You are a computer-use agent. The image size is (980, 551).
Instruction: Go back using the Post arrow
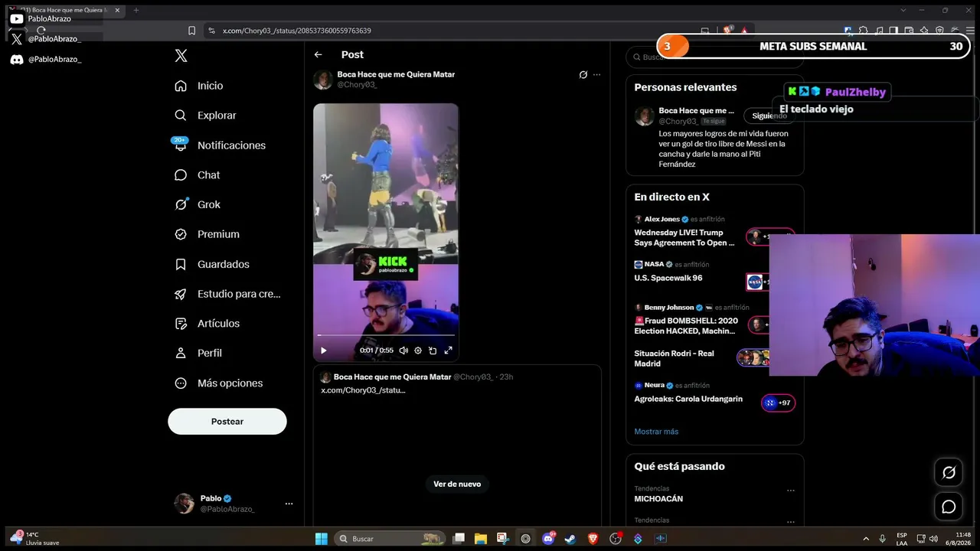point(318,54)
